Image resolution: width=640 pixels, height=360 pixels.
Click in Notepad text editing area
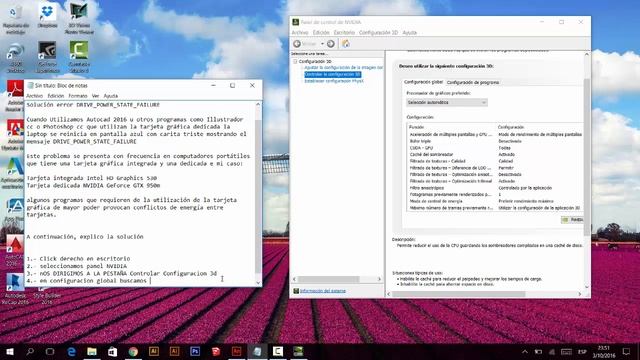pos(140,193)
